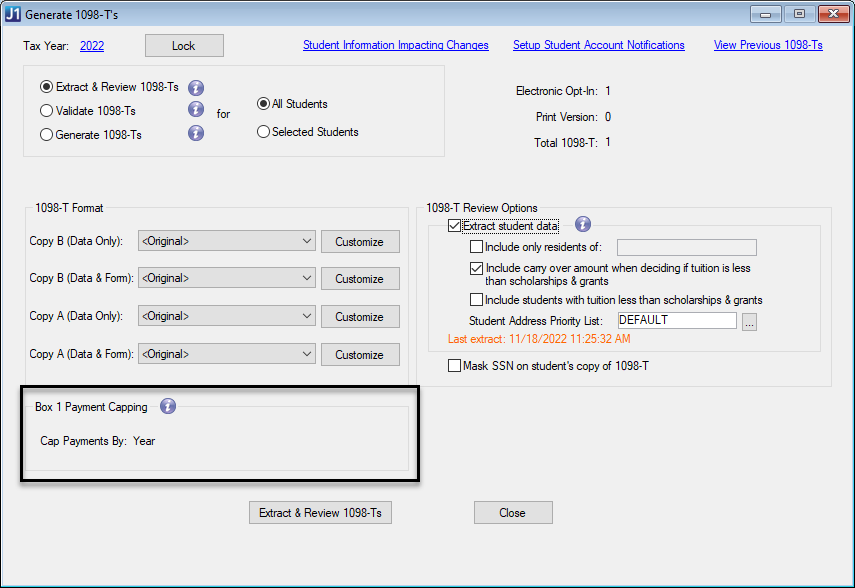Image resolution: width=855 pixels, height=588 pixels.
Task: Uncheck Include carry over amount option
Action: (x=474, y=267)
